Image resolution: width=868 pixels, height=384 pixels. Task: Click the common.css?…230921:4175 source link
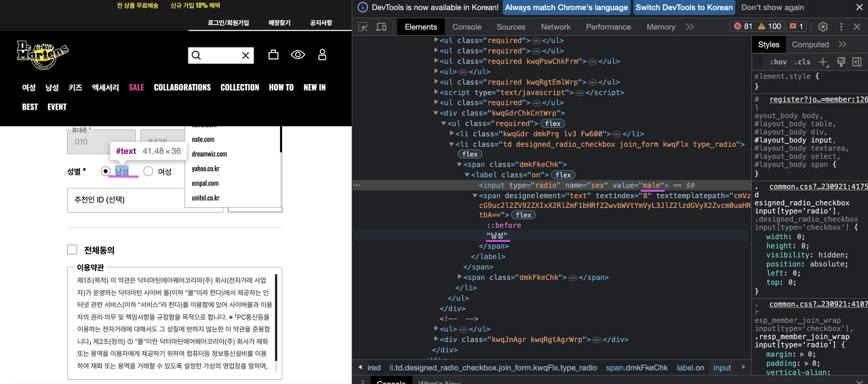pos(818,187)
